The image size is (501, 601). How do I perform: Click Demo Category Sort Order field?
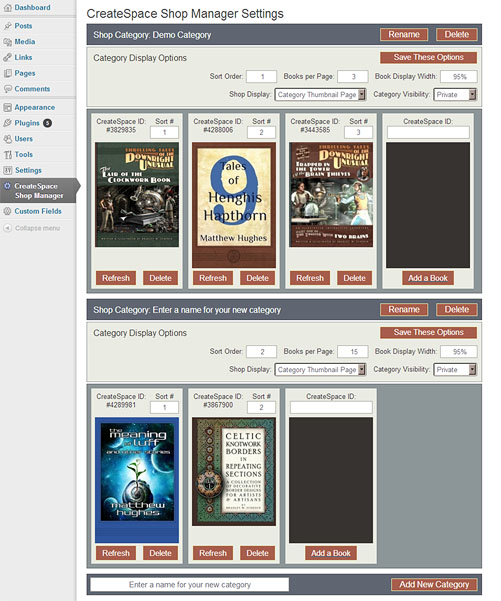pyautogui.click(x=261, y=77)
